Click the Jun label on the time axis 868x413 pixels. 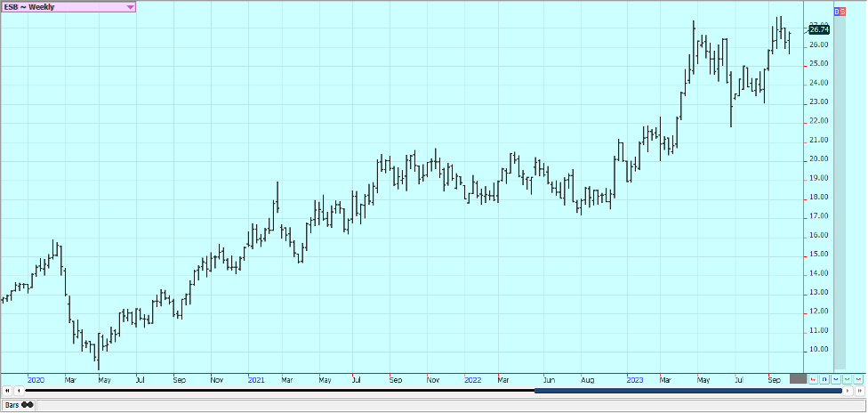point(550,380)
